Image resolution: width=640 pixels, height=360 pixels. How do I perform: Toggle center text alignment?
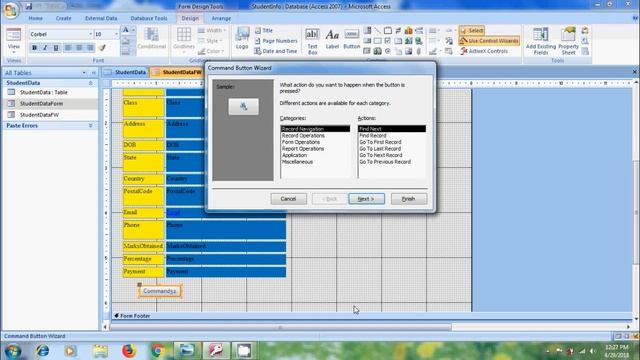click(79, 48)
